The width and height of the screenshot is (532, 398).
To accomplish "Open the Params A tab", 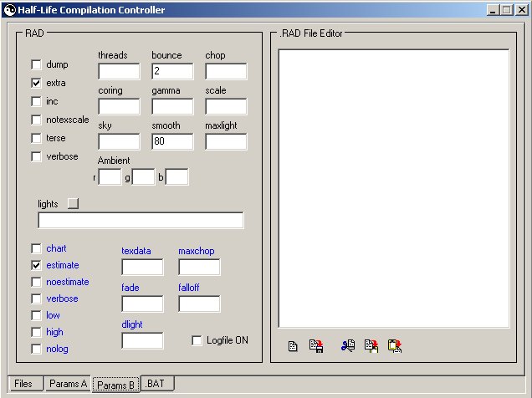I will 68,384.
